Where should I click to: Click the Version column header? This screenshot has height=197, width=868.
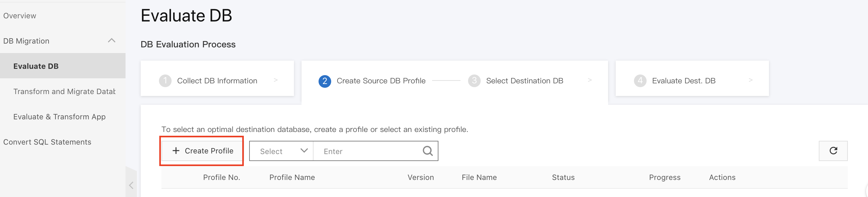tap(420, 177)
